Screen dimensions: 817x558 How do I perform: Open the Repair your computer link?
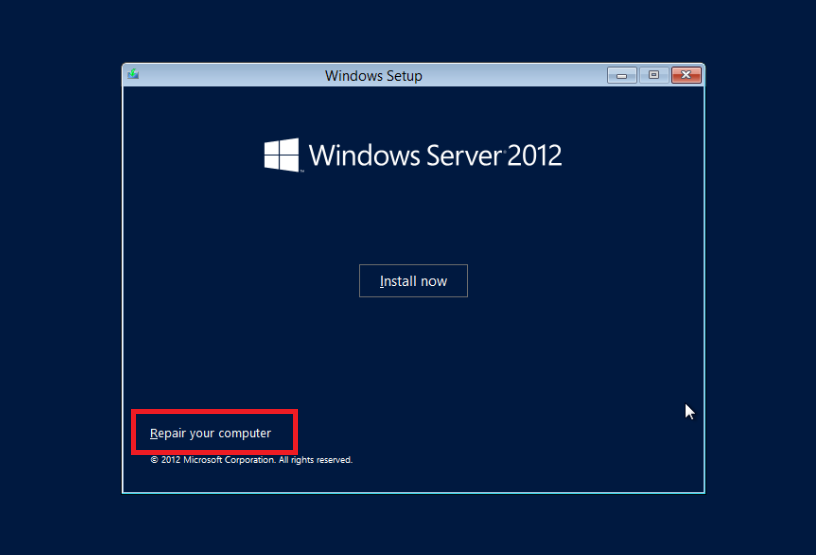pos(211,433)
